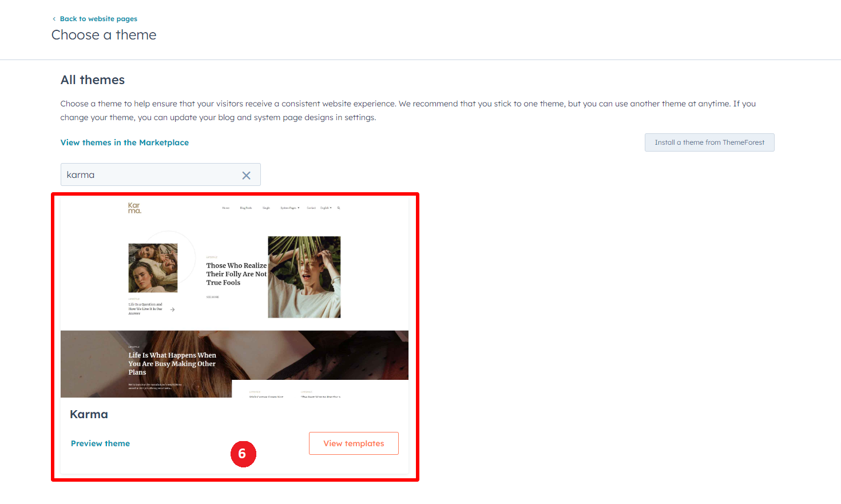Clear the karma search with the X icon

click(246, 176)
